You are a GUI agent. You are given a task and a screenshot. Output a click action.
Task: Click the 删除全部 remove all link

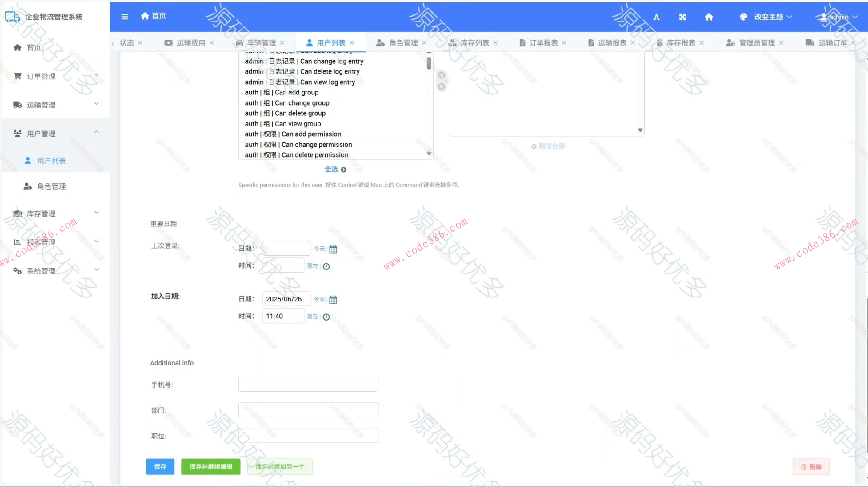pyautogui.click(x=548, y=146)
